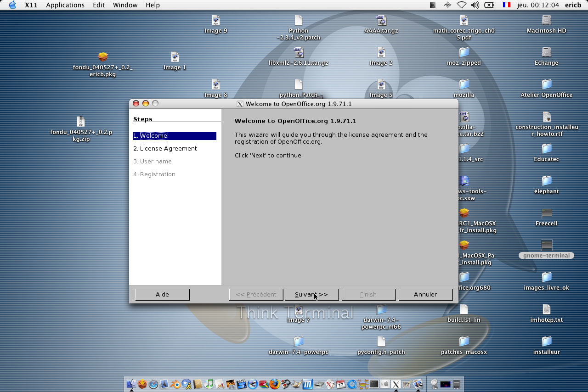Image resolution: width=588 pixels, height=392 pixels.
Task: Click the Annuler button in the wizard
Action: pyautogui.click(x=425, y=294)
